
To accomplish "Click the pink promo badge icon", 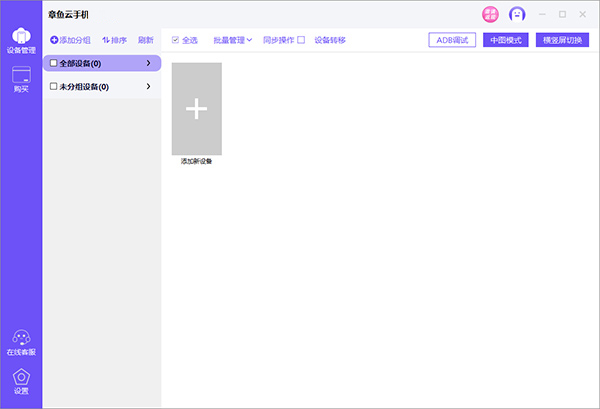I will [x=490, y=14].
